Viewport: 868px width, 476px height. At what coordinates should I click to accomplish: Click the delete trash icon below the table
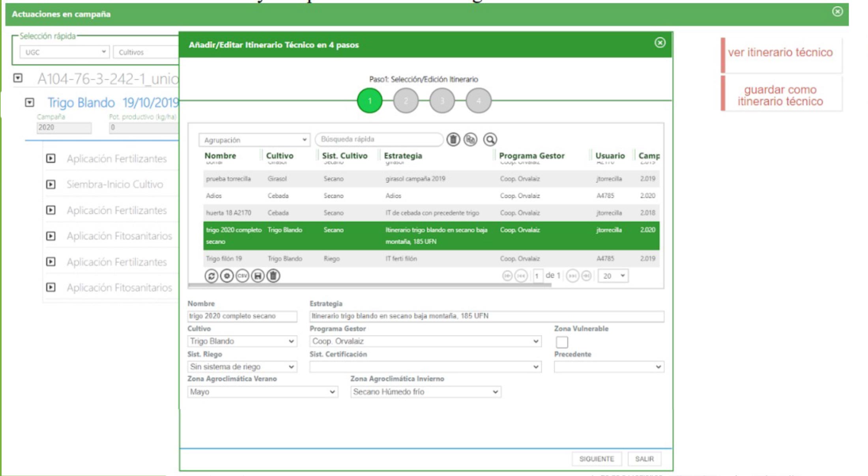tap(273, 276)
